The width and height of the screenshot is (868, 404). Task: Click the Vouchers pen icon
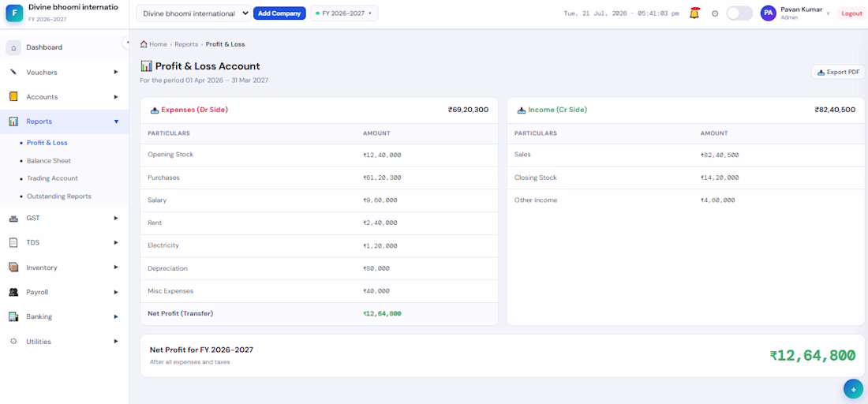tap(14, 72)
